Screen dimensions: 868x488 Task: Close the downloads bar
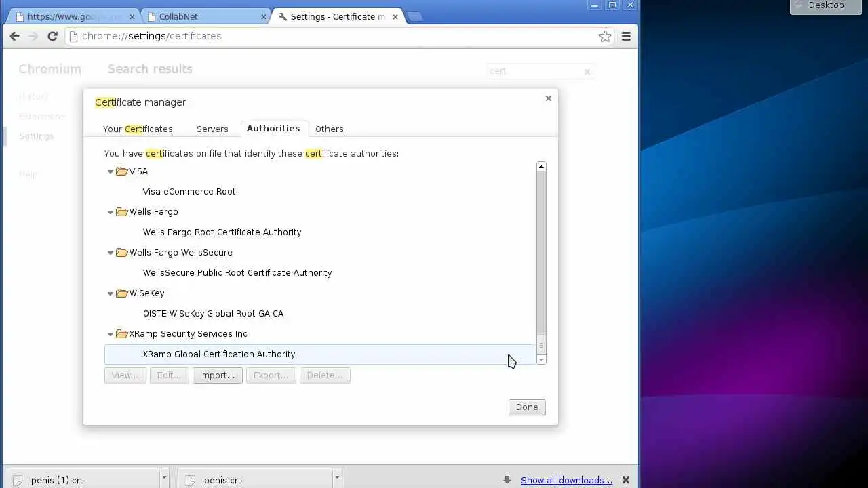click(626, 480)
